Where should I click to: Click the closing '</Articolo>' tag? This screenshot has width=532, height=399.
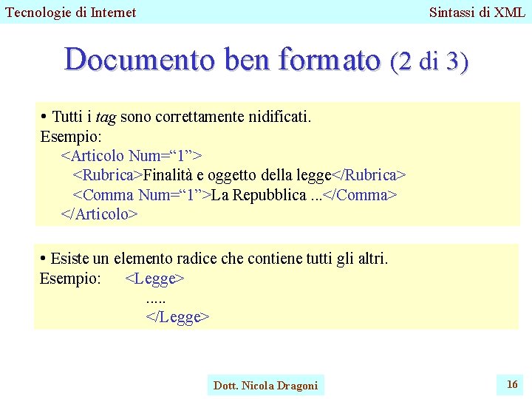coord(100,214)
